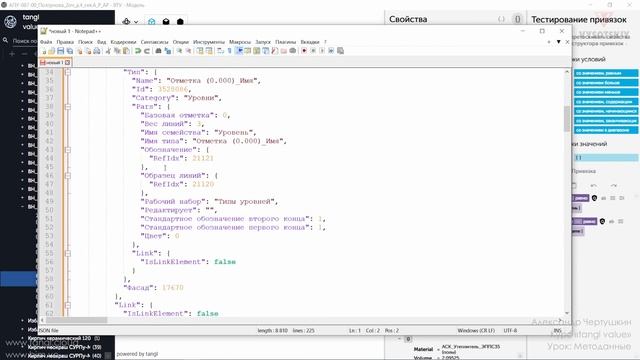Collapse the fold marker at line 34 "Тип"
The image size is (640, 360).
(x=68, y=72)
